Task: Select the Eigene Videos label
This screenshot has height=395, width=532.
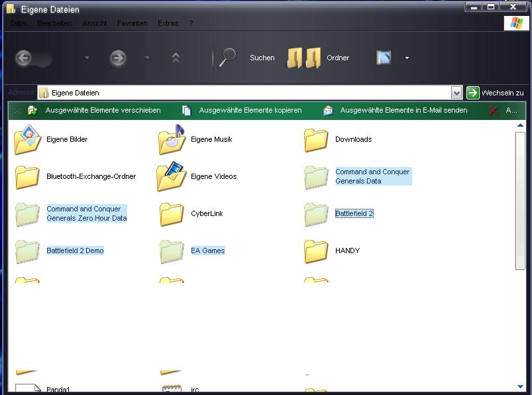Action: 214,176
